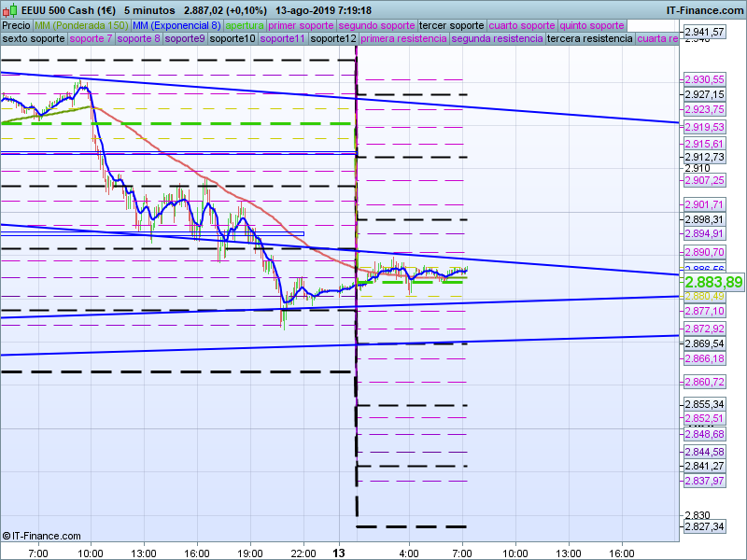Open the primera resistencia label
This screenshot has width=747, height=560.
click(x=403, y=39)
